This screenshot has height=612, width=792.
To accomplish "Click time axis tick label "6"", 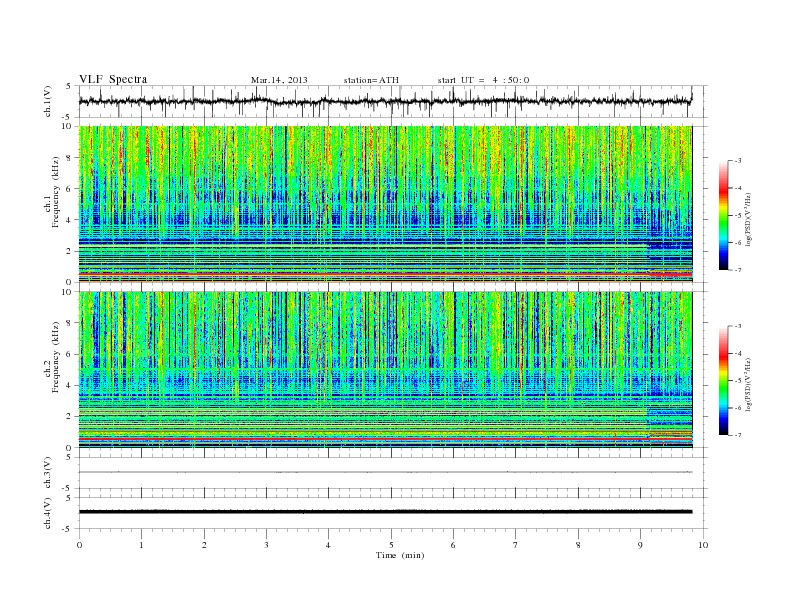I will point(453,545).
